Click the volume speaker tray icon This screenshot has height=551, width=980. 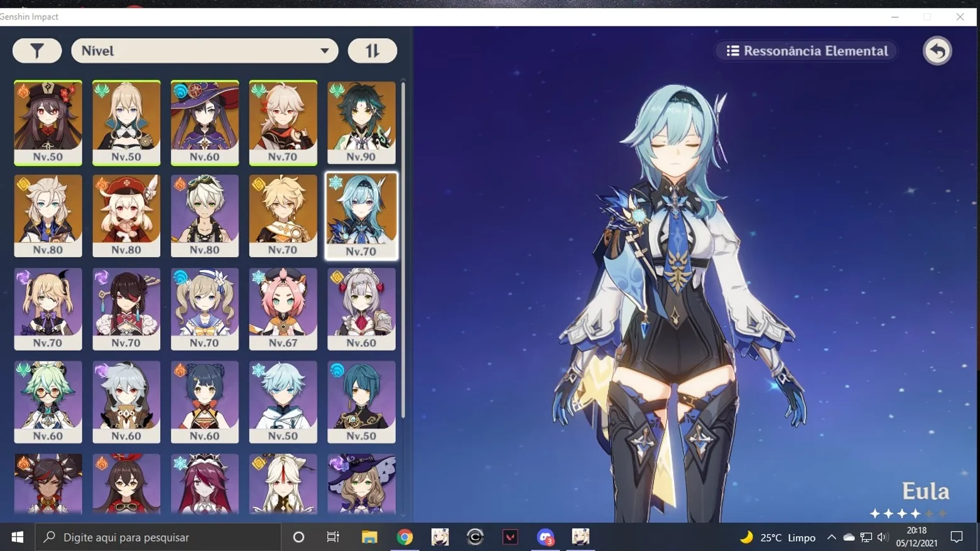coord(883,537)
